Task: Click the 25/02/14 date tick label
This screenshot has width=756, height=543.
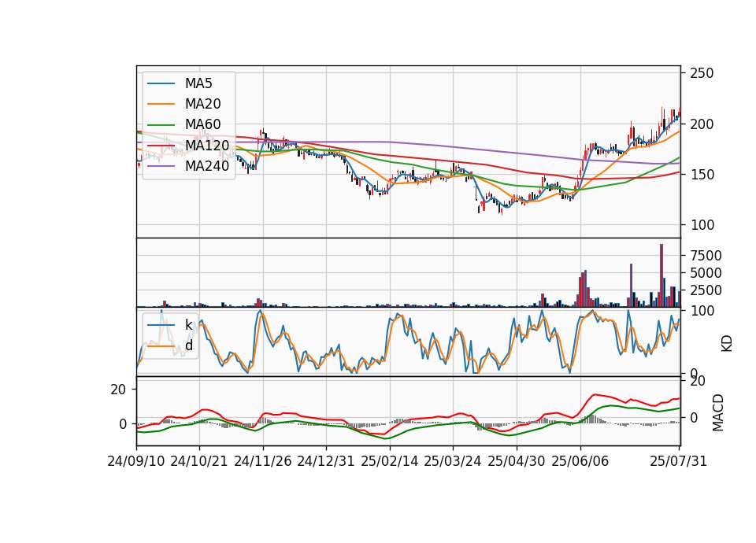Action: tap(390, 461)
